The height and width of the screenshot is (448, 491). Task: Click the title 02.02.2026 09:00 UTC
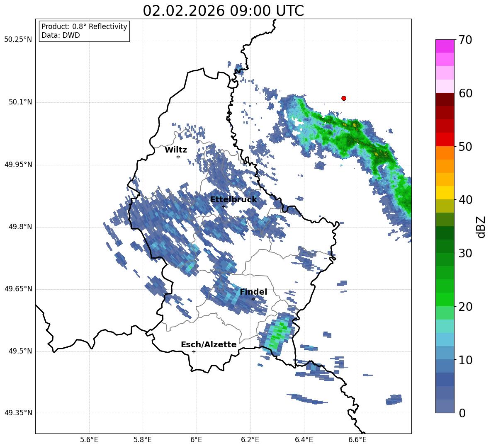tap(223, 11)
